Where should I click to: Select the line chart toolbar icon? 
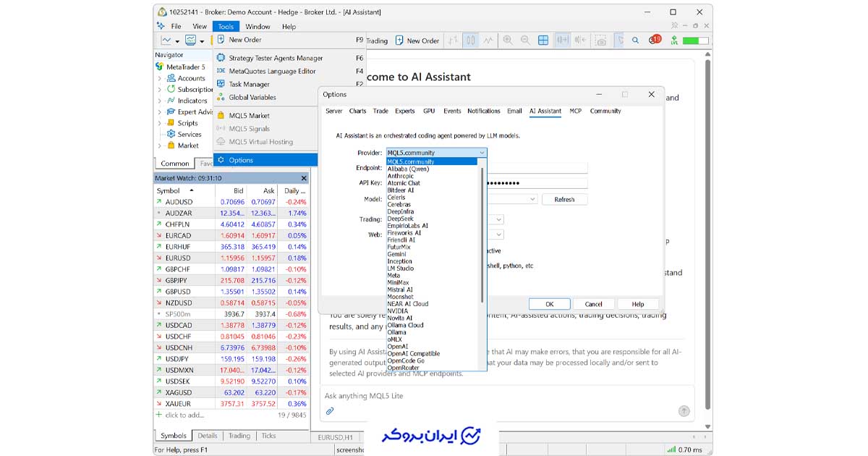(x=489, y=41)
